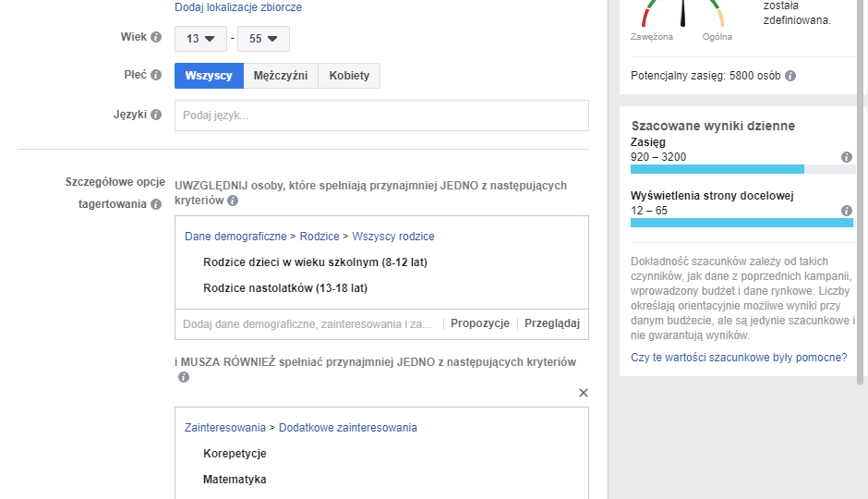Viewport: 868px width, 499px height.
Task: Click the info icon beside Płeć label
Action: 156,76
